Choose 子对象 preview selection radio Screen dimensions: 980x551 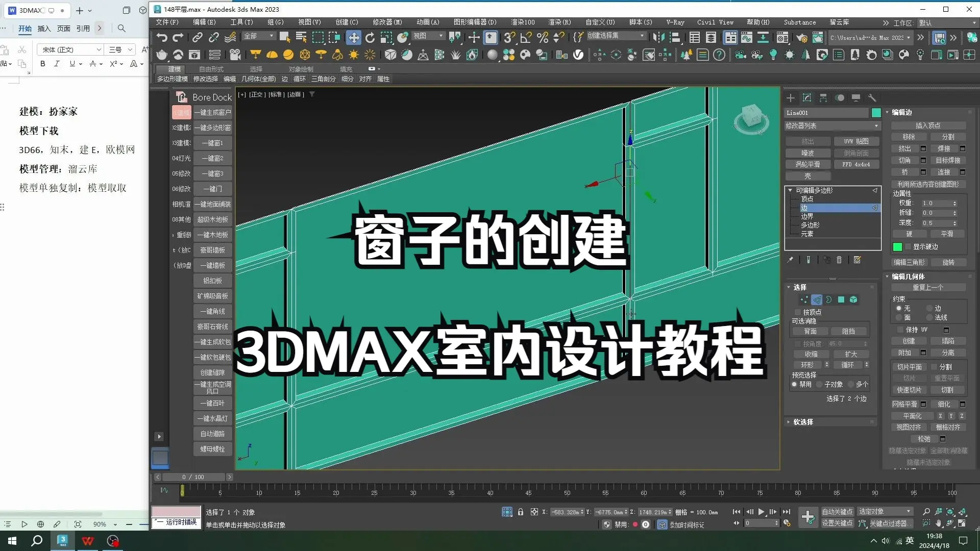tap(819, 385)
